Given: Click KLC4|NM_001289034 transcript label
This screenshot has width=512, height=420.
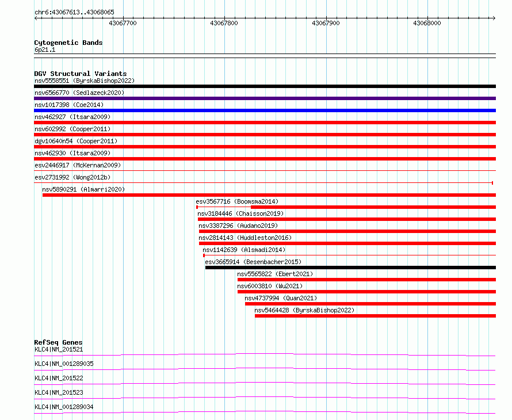Looking at the screenshot, I should point(64,407).
